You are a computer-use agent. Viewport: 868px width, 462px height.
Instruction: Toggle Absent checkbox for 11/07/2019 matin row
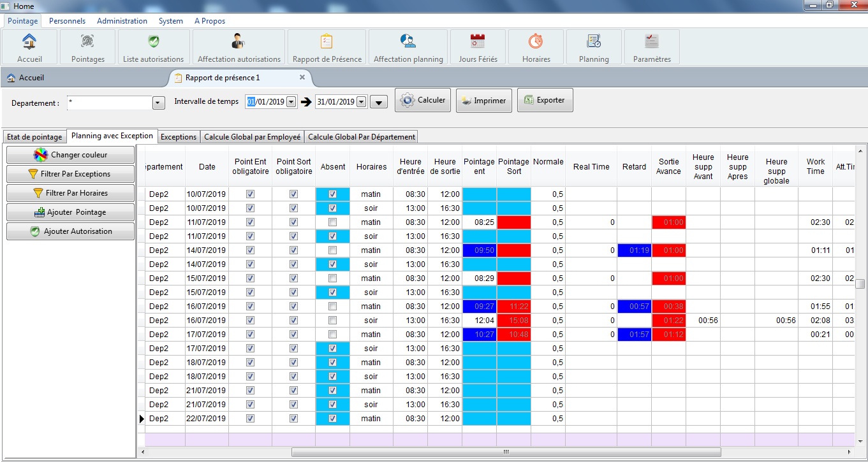(332, 222)
